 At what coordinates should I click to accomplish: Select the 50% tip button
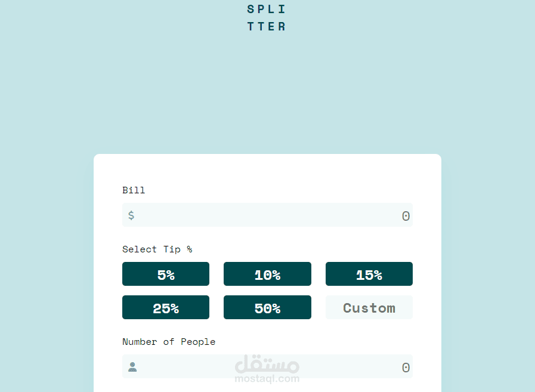[x=267, y=307]
